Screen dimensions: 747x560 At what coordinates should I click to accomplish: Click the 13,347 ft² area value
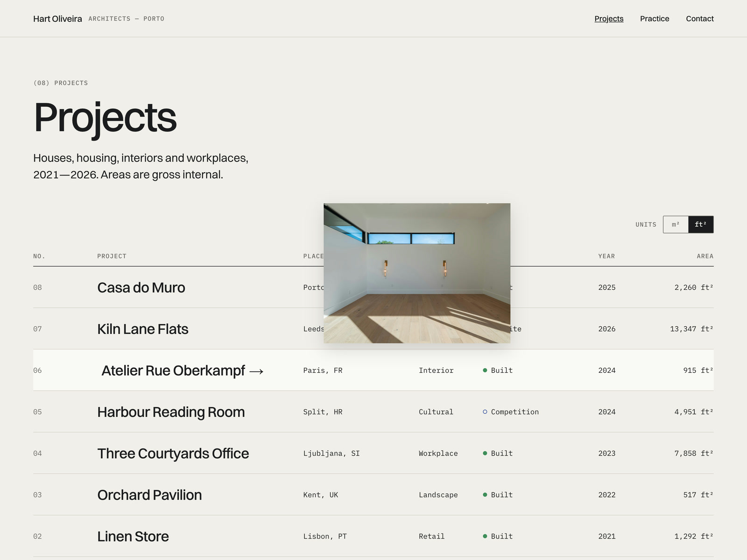[692, 329]
